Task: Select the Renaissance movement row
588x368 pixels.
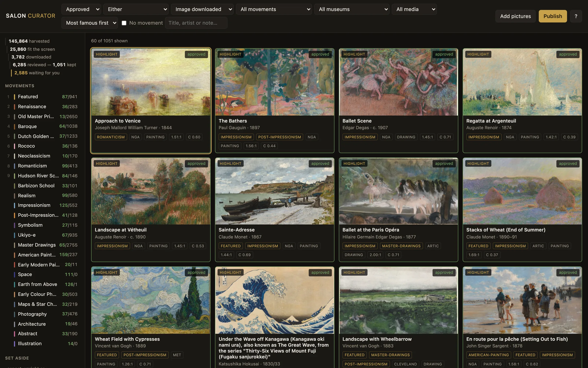Action: coord(42,106)
